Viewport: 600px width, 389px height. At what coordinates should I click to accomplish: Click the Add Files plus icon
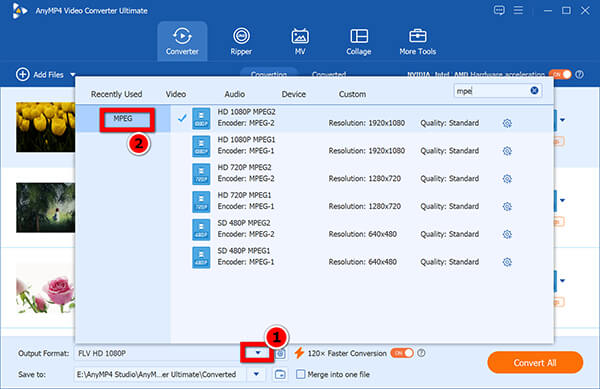[23, 74]
